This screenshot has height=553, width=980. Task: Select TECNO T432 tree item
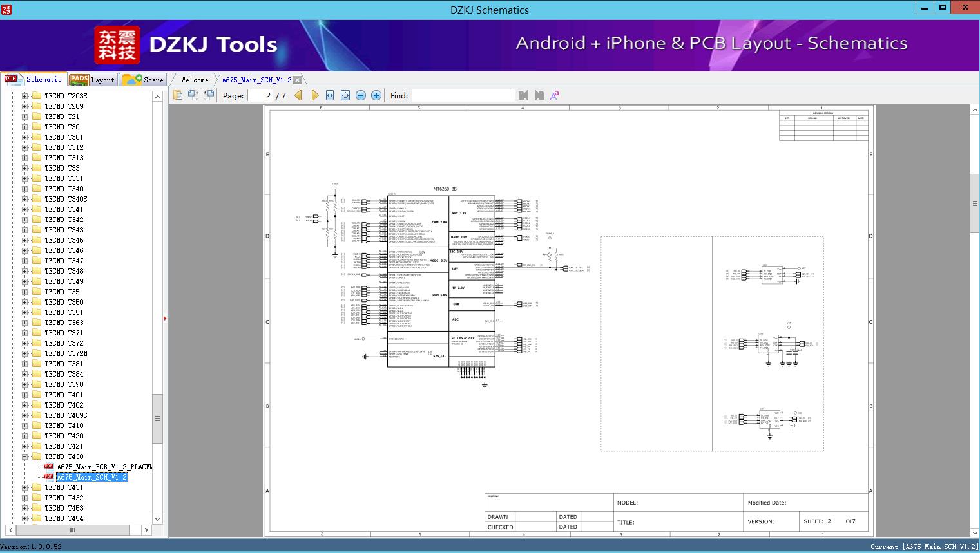click(64, 498)
